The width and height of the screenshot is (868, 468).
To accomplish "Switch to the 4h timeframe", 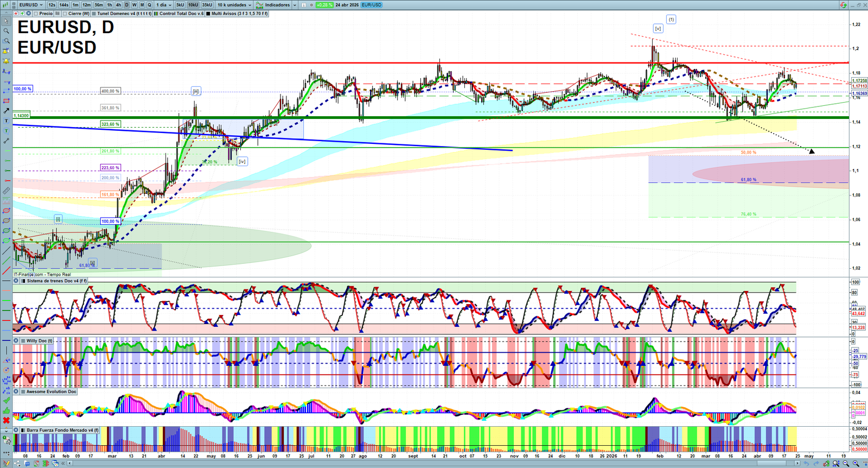I will 118,5.
